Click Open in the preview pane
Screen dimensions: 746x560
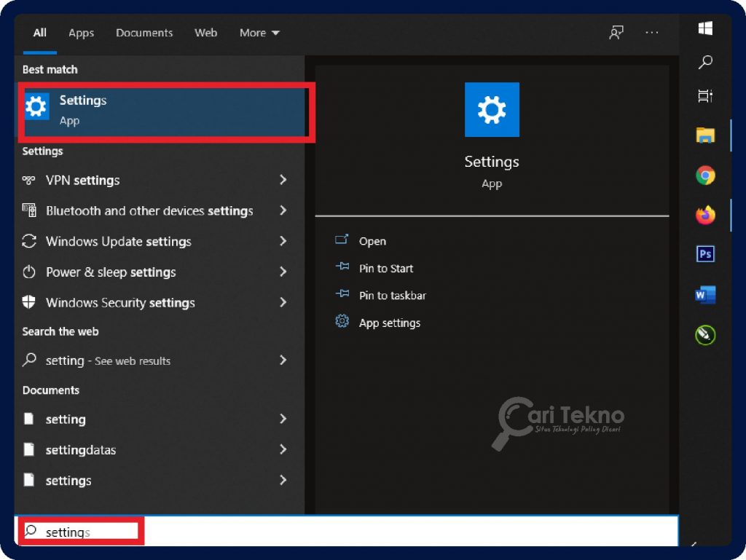pos(372,242)
